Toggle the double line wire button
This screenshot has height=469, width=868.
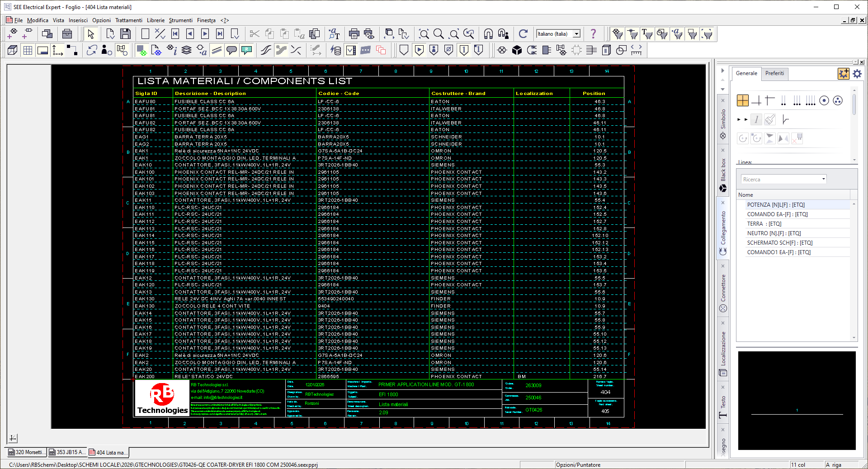217,50
